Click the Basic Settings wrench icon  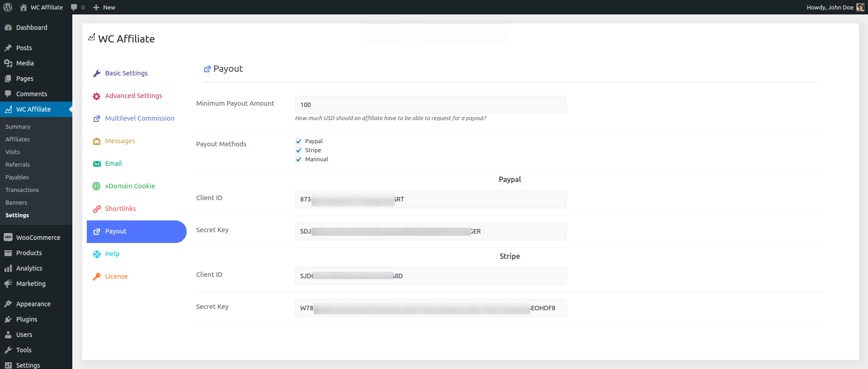pos(97,73)
